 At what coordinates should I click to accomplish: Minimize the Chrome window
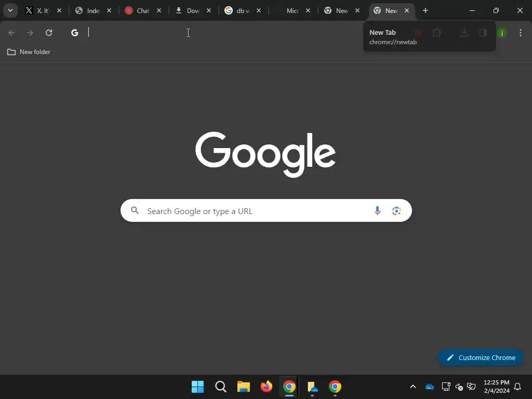[x=472, y=10]
